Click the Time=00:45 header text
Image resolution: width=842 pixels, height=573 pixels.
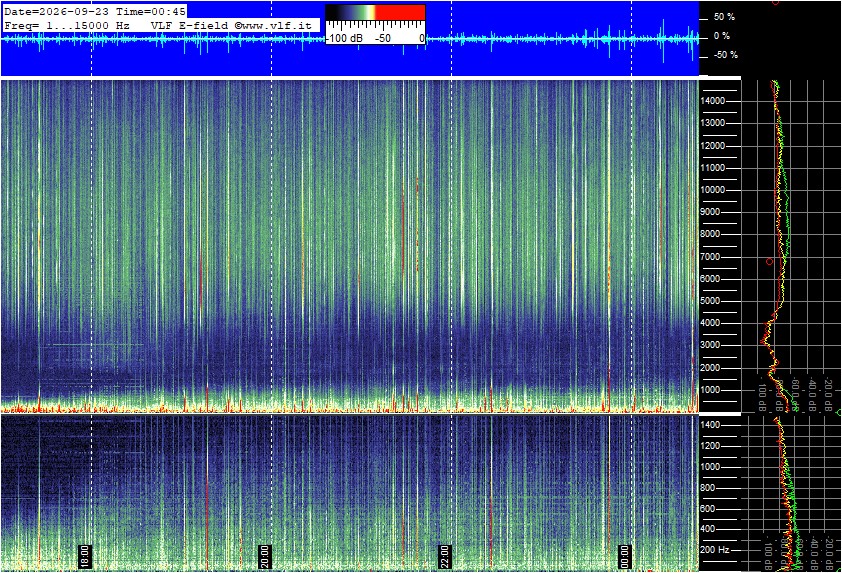151,11
